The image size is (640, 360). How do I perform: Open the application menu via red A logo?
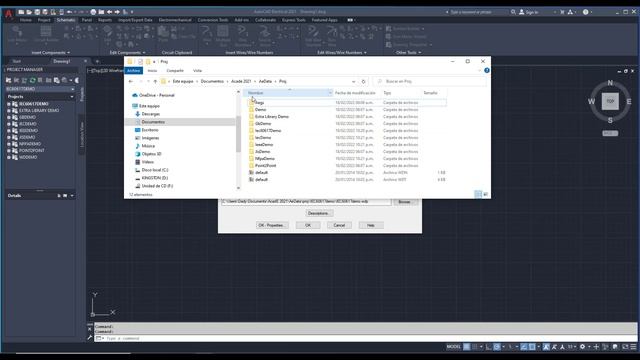[8, 13]
